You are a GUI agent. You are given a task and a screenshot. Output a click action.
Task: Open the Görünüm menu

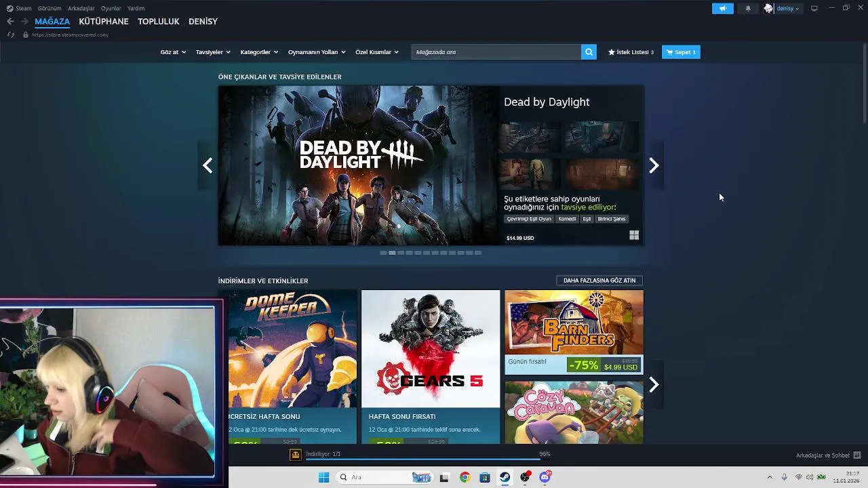pyautogui.click(x=50, y=8)
